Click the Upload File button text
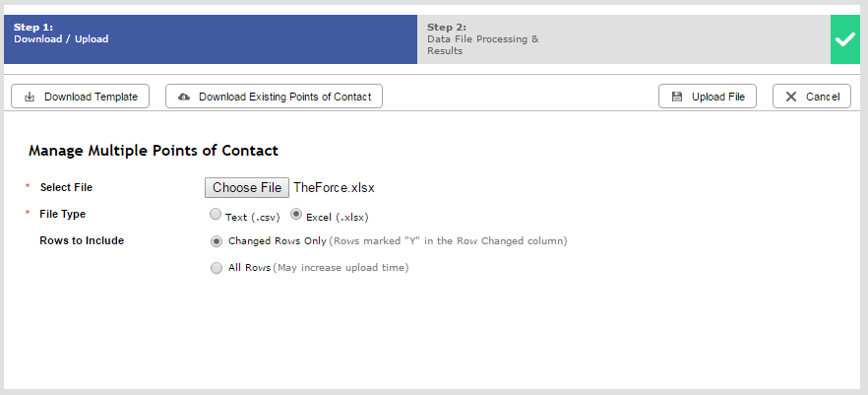Image resolution: width=868 pixels, height=395 pixels. click(718, 97)
